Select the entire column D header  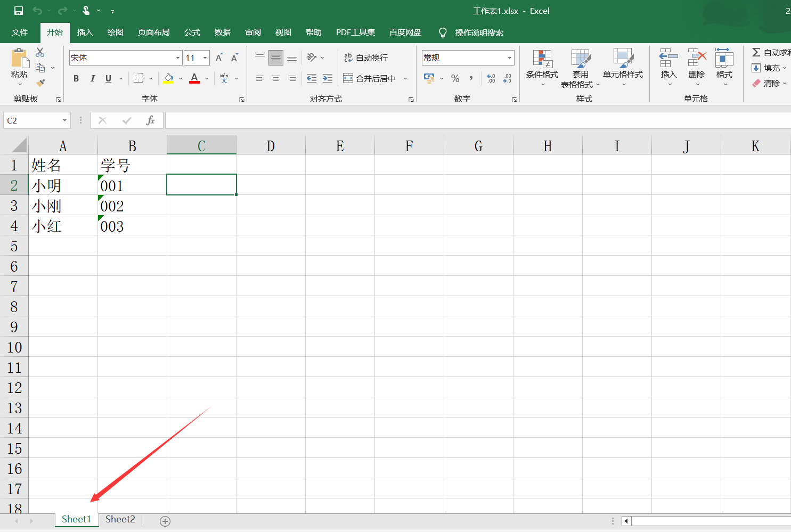[x=271, y=145]
